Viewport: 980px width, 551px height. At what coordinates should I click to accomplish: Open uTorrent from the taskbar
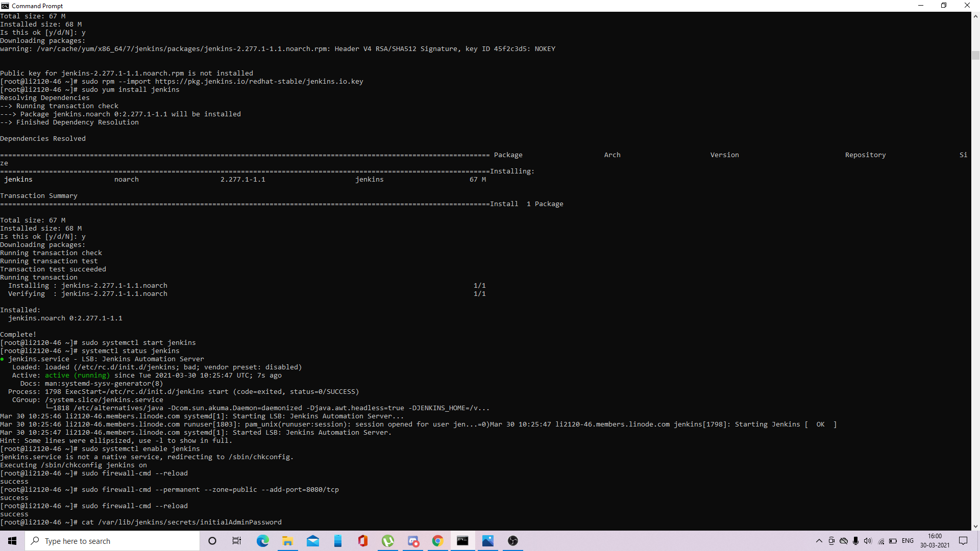(388, 541)
